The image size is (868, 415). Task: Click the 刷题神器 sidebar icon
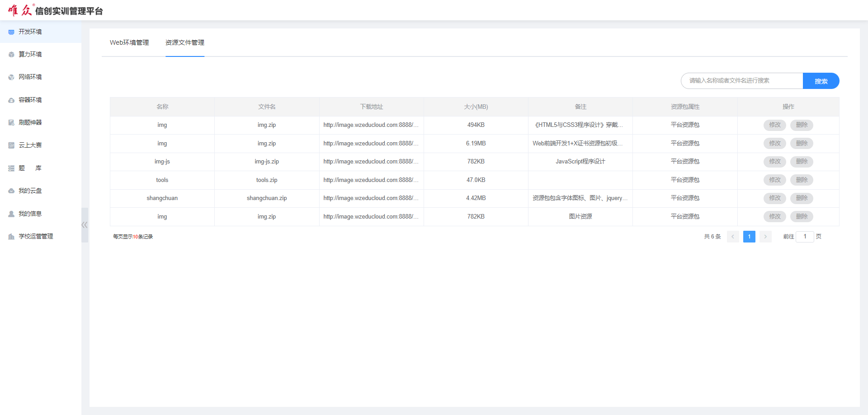click(11, 123)
